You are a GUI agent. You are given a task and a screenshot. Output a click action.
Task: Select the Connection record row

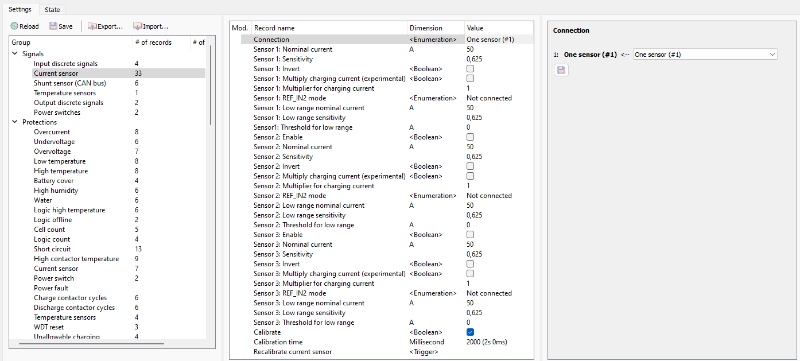pyautogui.click(x=387, y=40)
